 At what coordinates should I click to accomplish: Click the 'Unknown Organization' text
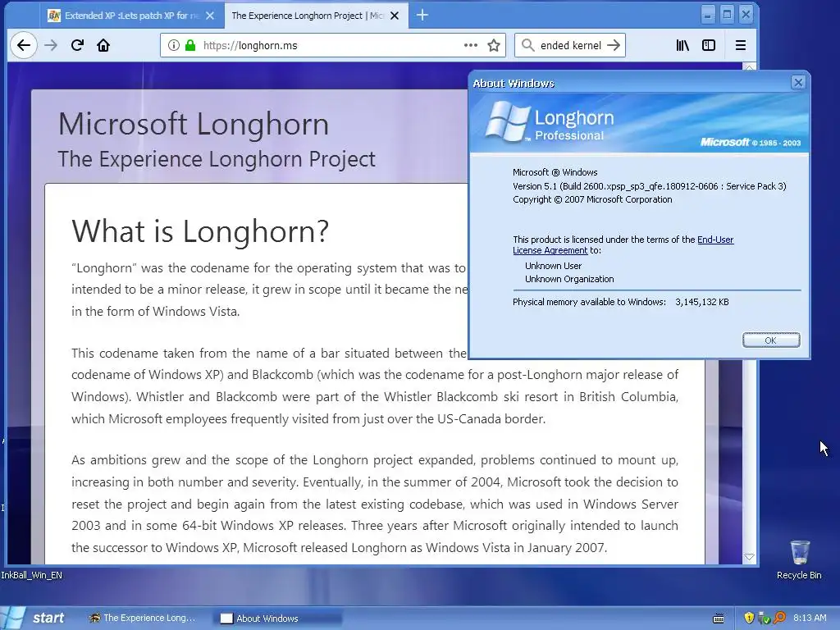pos(569,279)
